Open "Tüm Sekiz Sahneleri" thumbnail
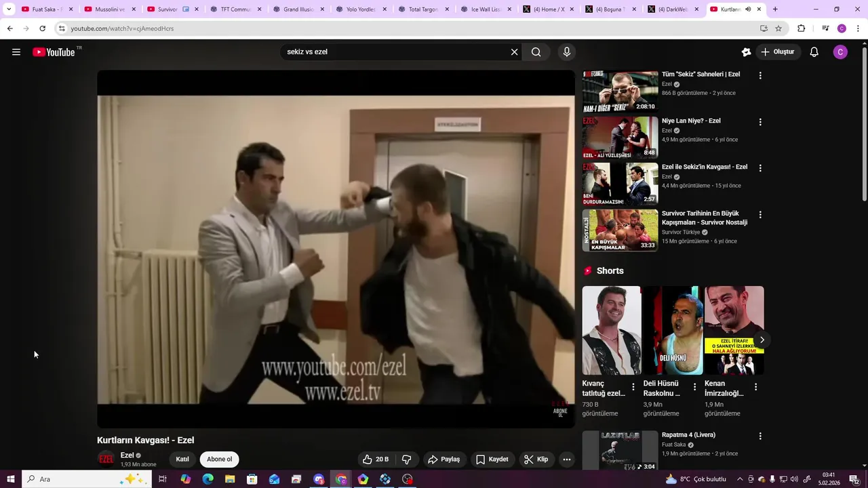Screen dimensions: 868x488 click(x=620, y=91)
